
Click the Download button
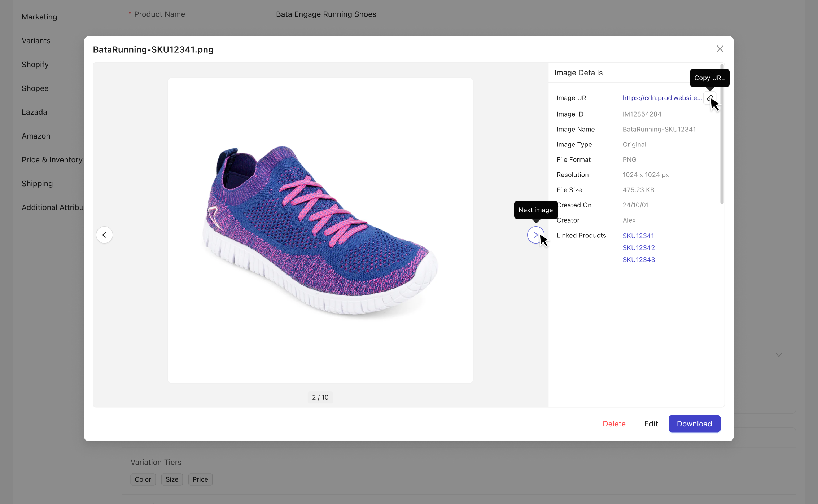tap(694, 424)
